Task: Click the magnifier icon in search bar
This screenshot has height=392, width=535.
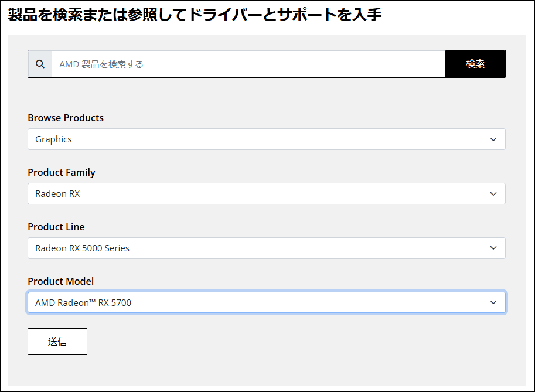Action: (40, 64)
